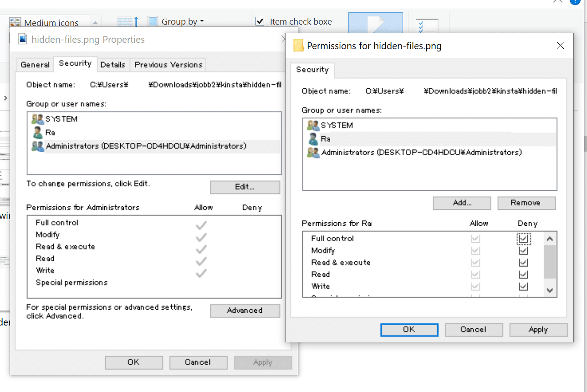Uncheck Deny for Full control permission
587x392 pixels.
pyautogui.click(x=524, y=238)
